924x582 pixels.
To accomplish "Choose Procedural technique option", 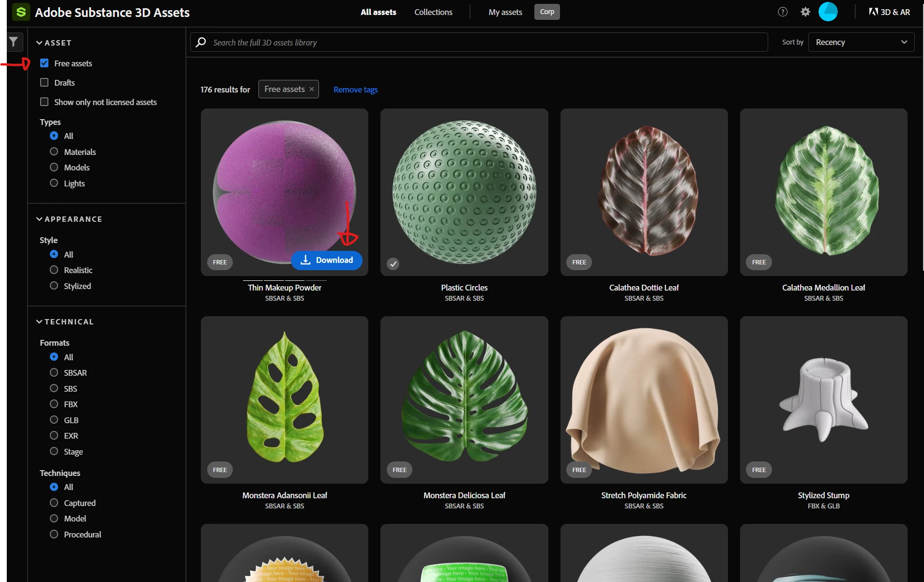I will [x=54, y=534].
